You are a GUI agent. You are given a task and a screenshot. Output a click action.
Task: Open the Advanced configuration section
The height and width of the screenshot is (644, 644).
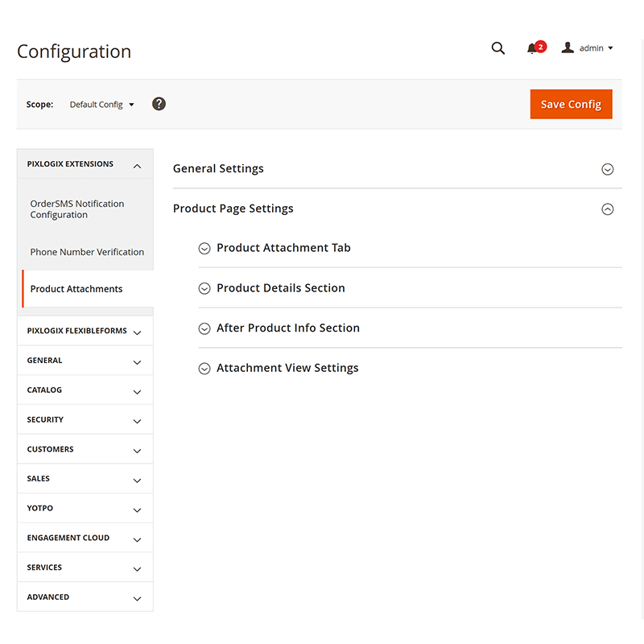tap(85, 597)
